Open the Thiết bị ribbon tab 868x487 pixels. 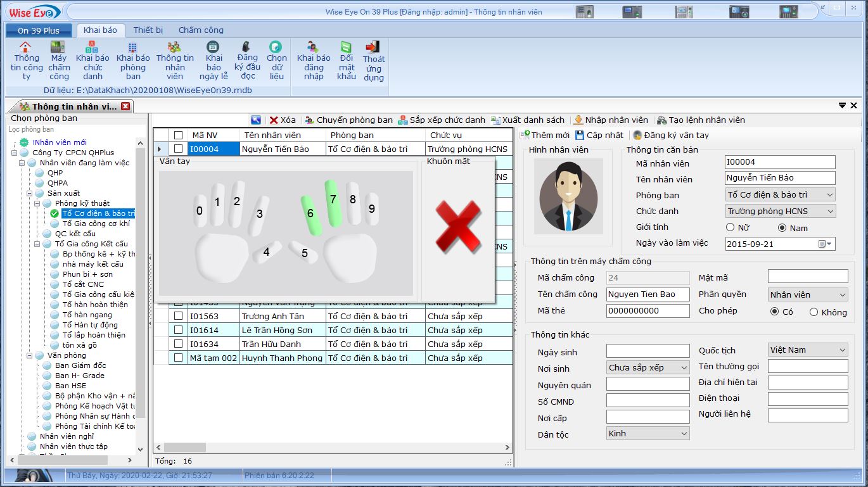pyautogui.click(x=148, y=30)
